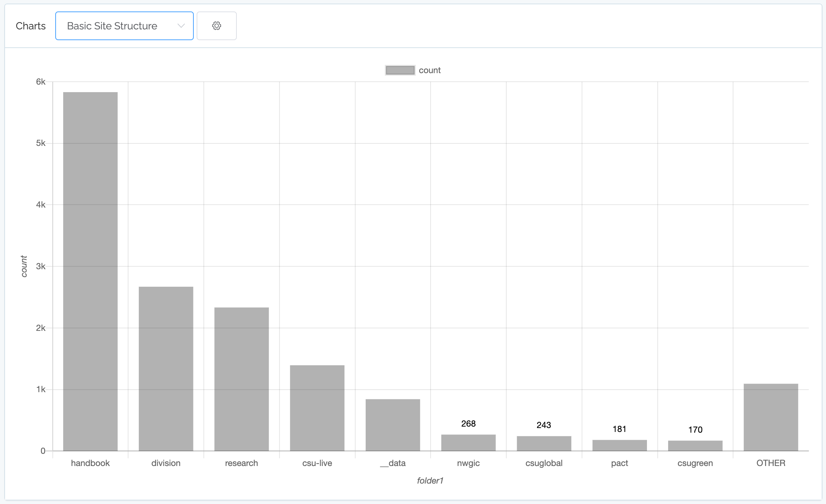This screenshot has width=826, height=504.
Task: Click the 170 value label
Action: click(695, 430)
